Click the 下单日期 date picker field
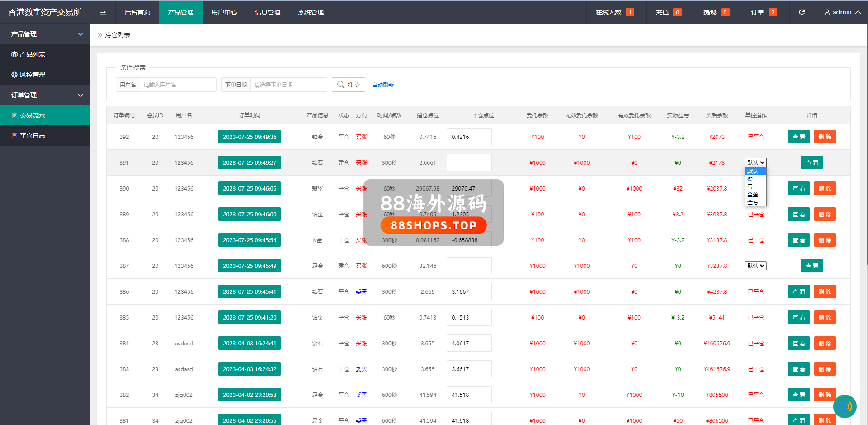The image size is (868, 425). coord(288,85)
